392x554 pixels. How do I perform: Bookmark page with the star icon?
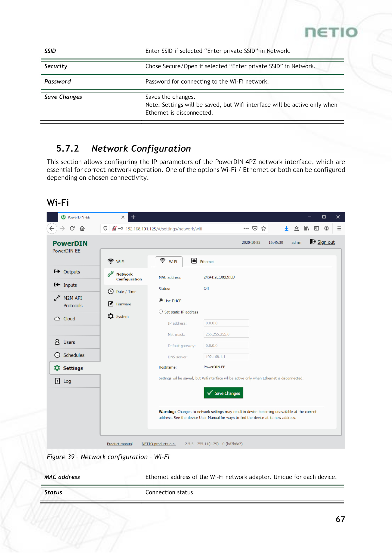coord(264,229)
